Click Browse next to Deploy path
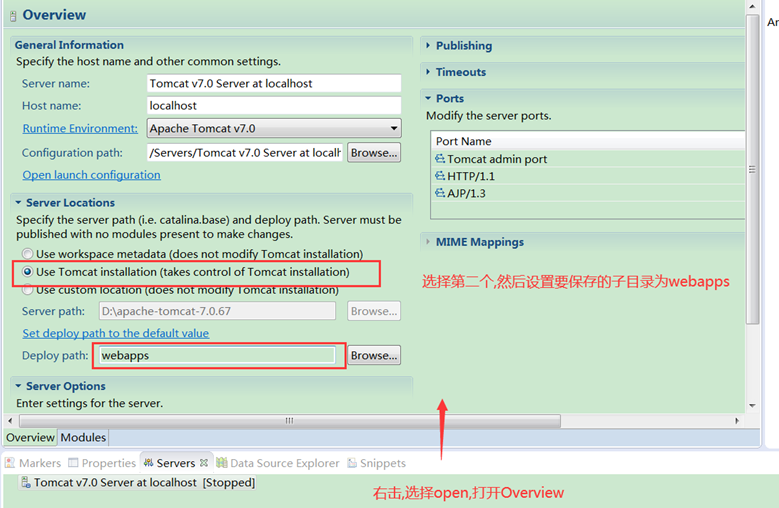779x508 pixels. click(374, 356)
